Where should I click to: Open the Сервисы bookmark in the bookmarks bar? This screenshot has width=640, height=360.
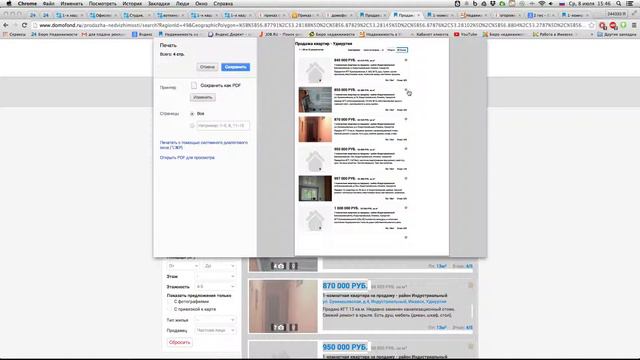14,34
